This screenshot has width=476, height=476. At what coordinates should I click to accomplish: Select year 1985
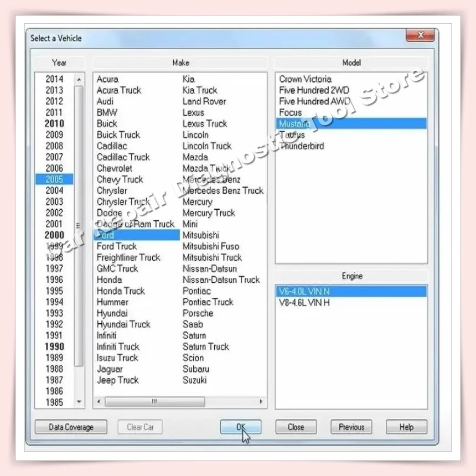tap(54, 402)
